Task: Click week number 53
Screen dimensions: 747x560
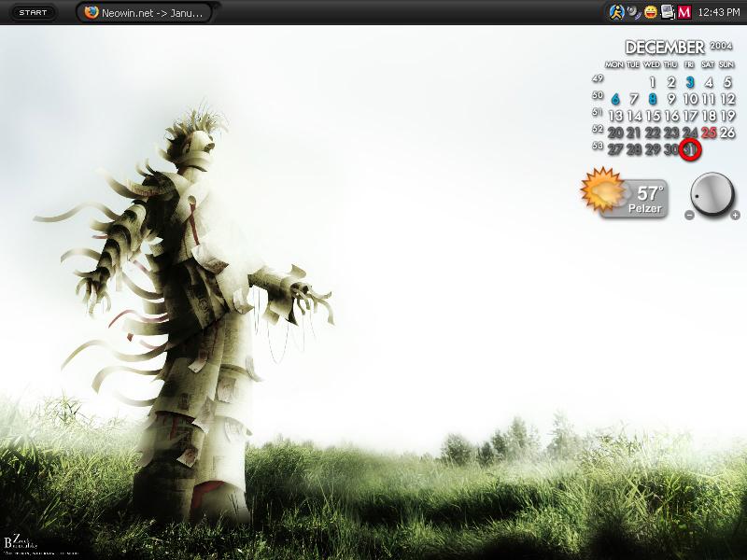Action: coord(598,146)
